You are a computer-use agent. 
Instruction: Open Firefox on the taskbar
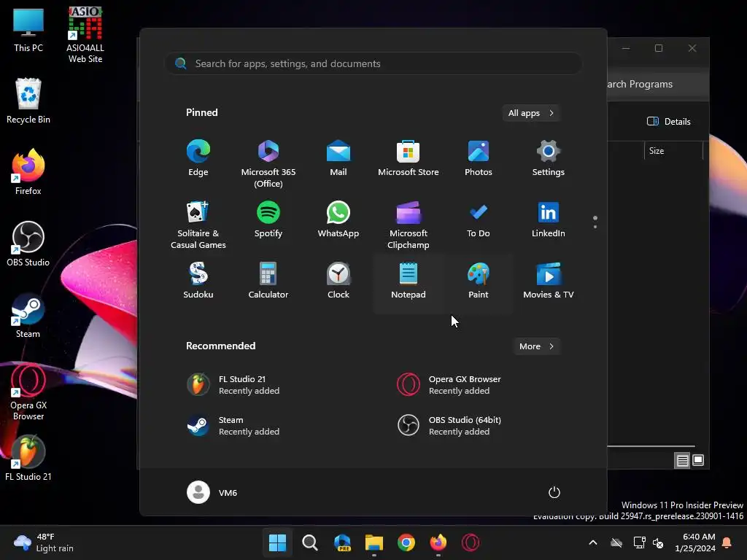click(438, 542)
